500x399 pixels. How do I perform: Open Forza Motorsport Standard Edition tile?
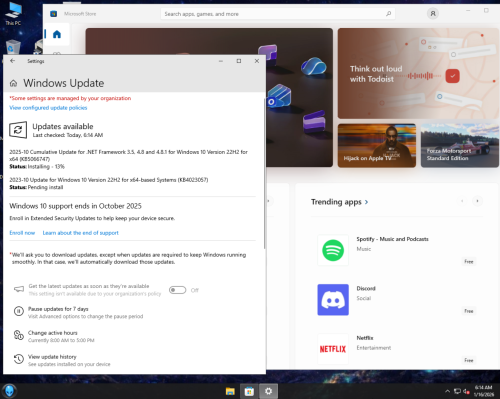[460, 145]
